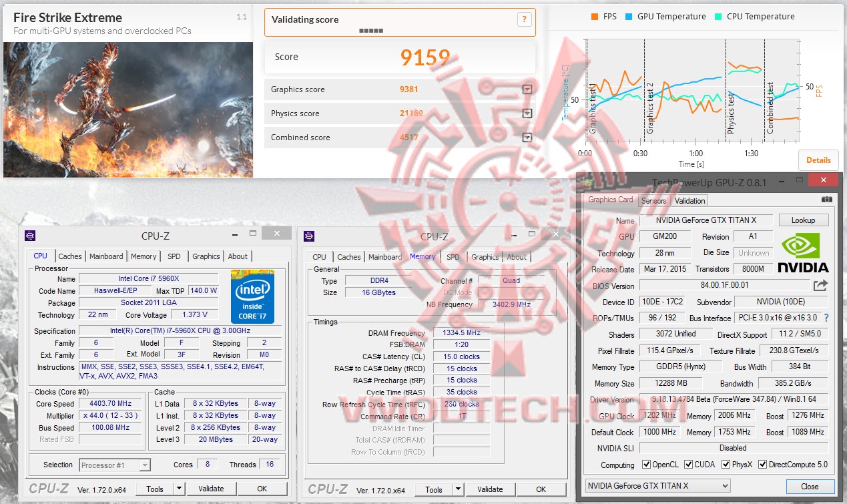Click the overall score 9159
This screenshot has height=504, width=847.
(425, 57)
